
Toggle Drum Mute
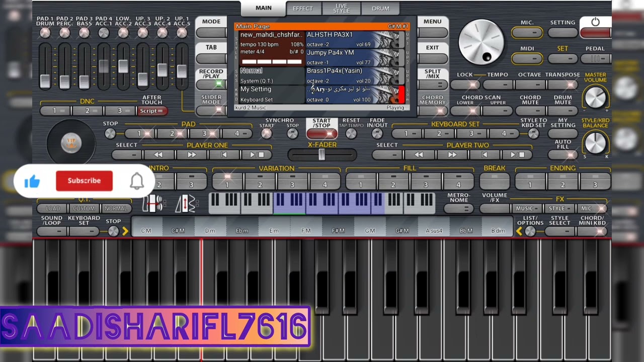click(562, 111)
